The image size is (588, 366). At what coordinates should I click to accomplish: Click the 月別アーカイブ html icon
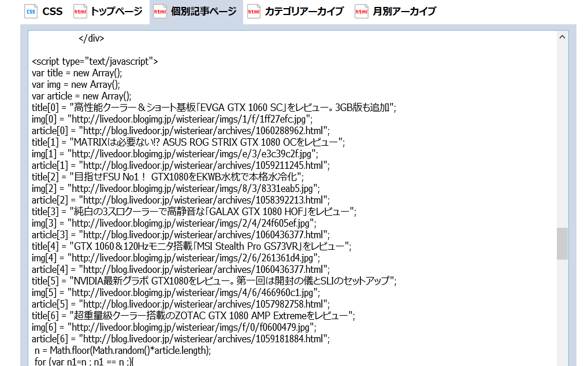coord(362,11)
